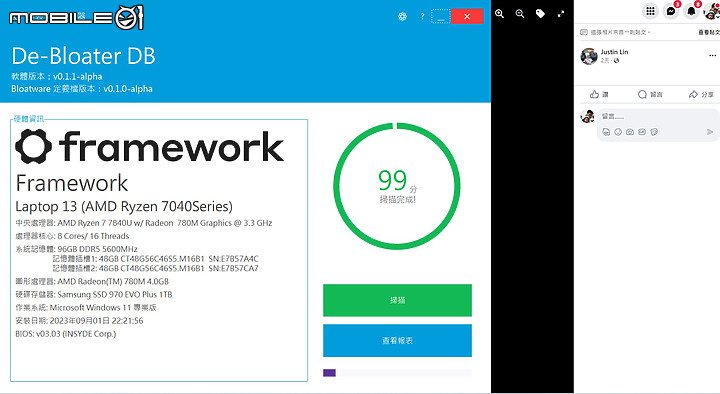Open sticker picker in comment box
This screenshot has height=394, width=720.
pyautogui.click(x=654, y=132)
